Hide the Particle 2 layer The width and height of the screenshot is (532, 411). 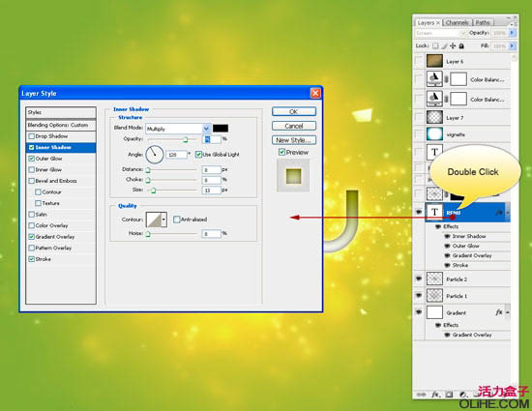click(x=419, y=279)
